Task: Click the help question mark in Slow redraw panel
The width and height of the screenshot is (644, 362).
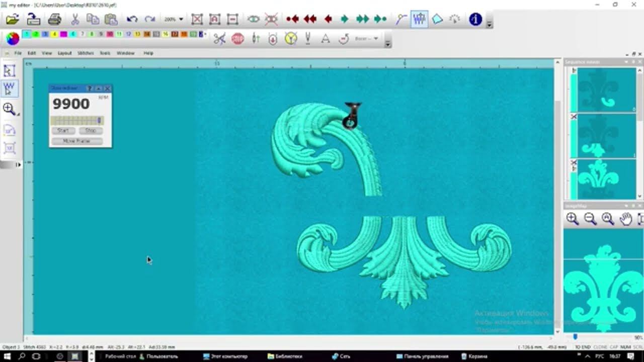Action: pyautogui.click(x=90, y=88)
